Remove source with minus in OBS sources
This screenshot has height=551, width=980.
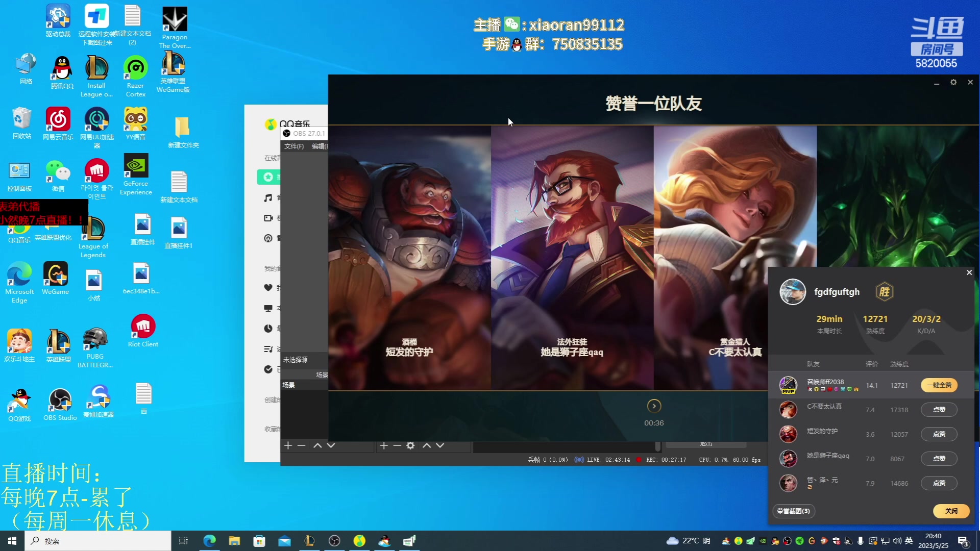coord(397,445)
